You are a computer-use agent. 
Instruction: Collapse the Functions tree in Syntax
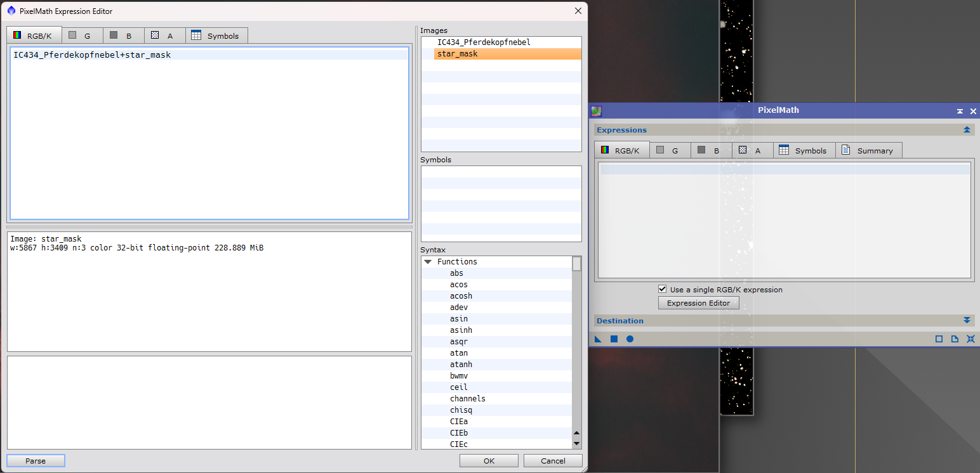(x=428, y=262)
